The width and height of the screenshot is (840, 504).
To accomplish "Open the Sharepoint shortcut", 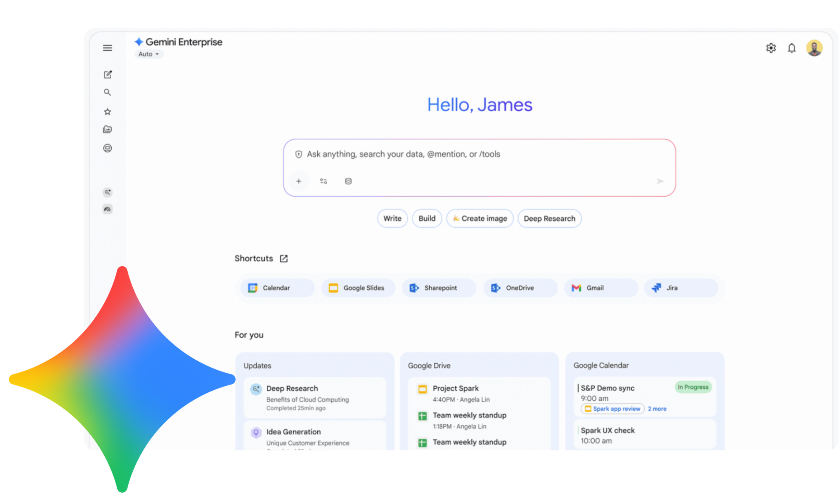I will point(439,288).
